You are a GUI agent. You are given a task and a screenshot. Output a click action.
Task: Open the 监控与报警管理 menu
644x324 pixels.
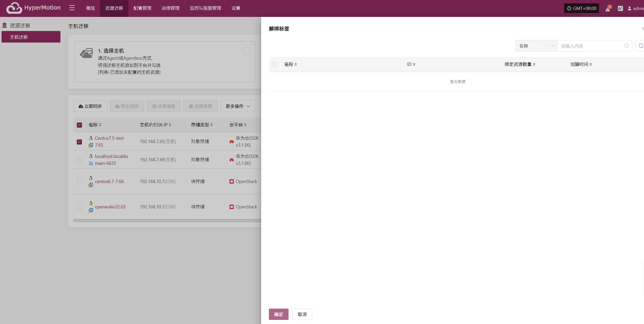[205, 8]
